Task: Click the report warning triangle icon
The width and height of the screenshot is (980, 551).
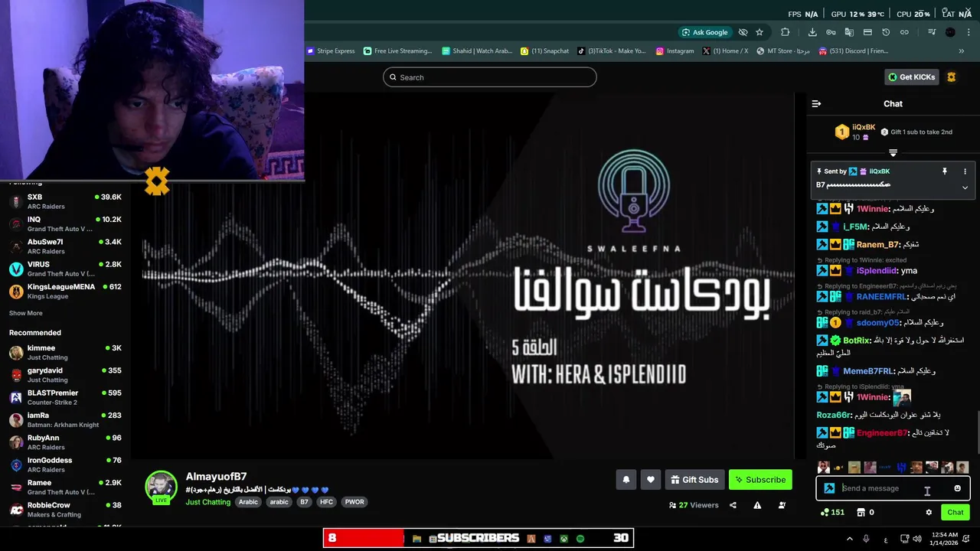Action: (x=757, y=505)
